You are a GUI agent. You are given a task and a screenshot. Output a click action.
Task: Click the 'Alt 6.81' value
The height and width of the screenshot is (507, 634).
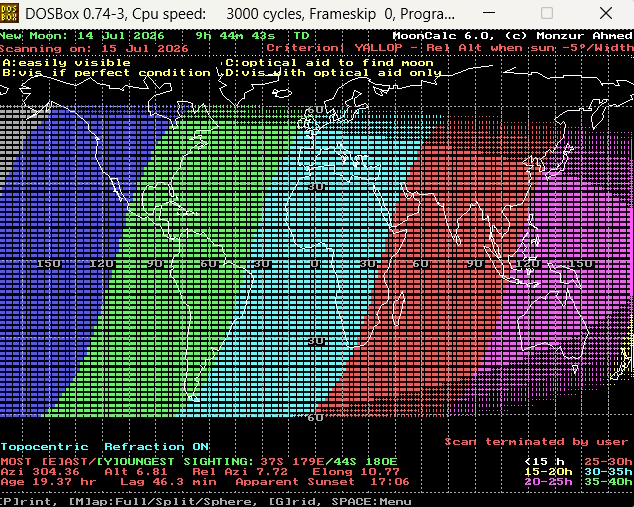coord(136,472)
